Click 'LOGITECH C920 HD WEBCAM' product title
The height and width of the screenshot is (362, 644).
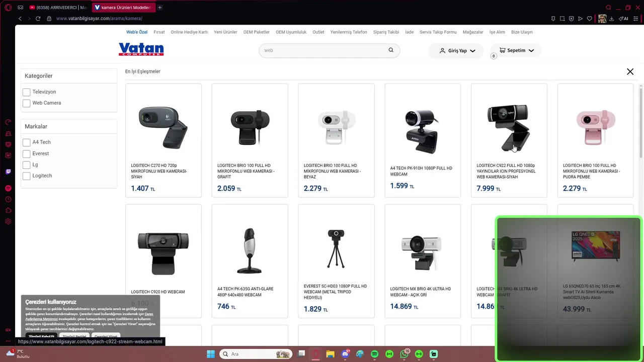click(x=158, y=292)
